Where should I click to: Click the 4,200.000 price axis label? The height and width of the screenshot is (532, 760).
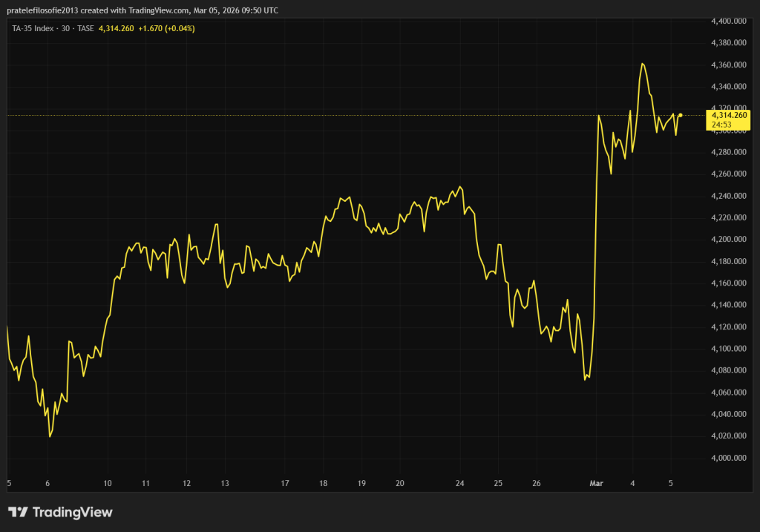pos(728,240)
